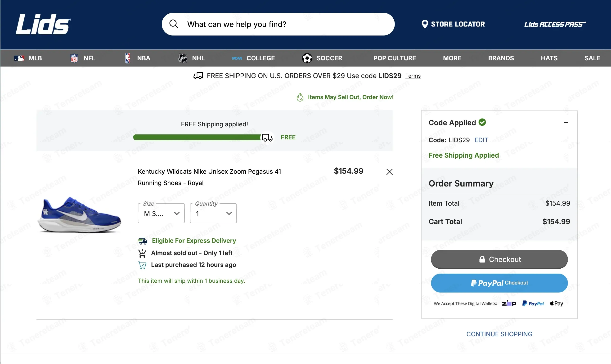The image size is (611, 364).
Task: Click the 'Order Summary' heading
Action: point(461,184)
